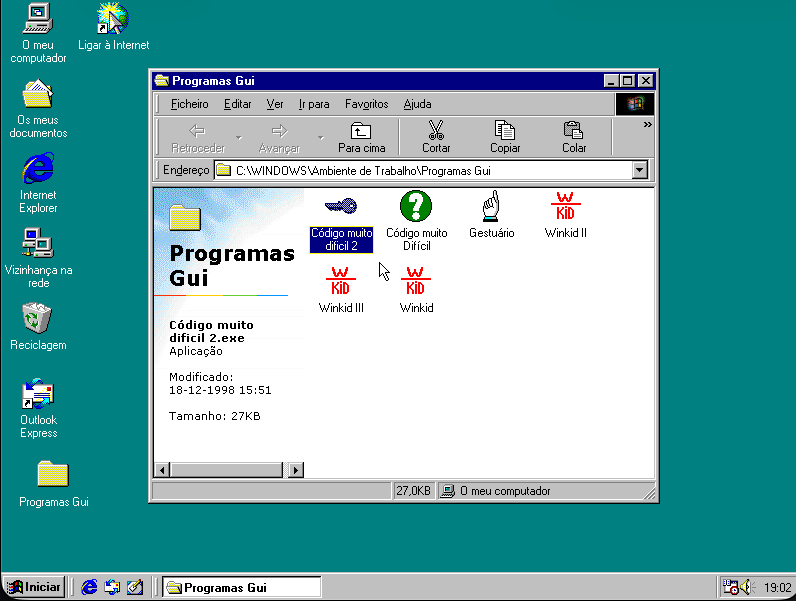Click the Iniciar start button
796x601 pixels.
coord(35,587)
